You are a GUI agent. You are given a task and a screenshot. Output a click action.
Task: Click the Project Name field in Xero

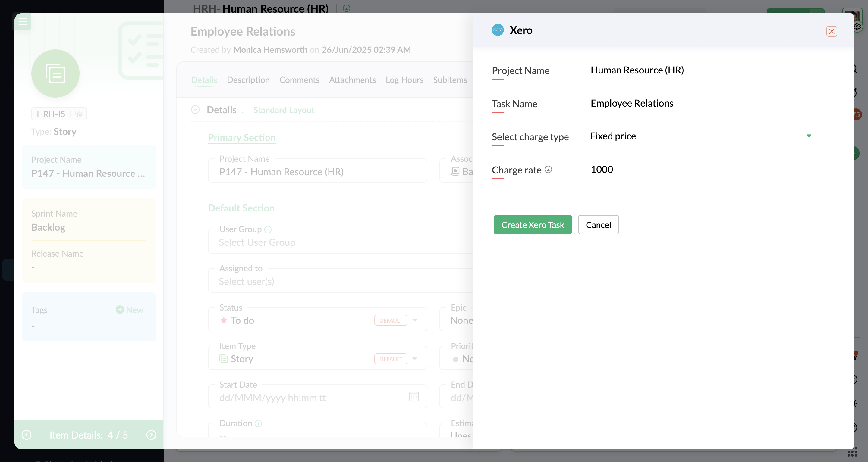(x=701, y=70)
